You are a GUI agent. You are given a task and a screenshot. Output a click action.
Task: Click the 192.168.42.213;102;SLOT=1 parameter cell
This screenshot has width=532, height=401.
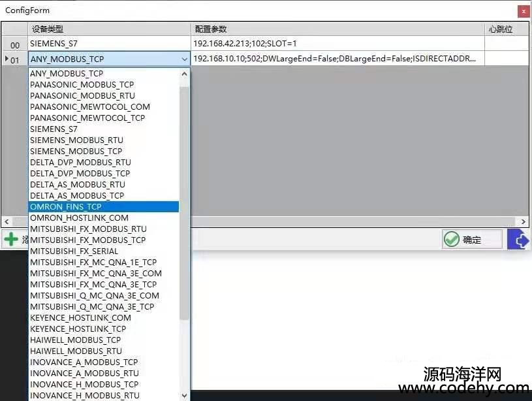(x=337, y=44)
